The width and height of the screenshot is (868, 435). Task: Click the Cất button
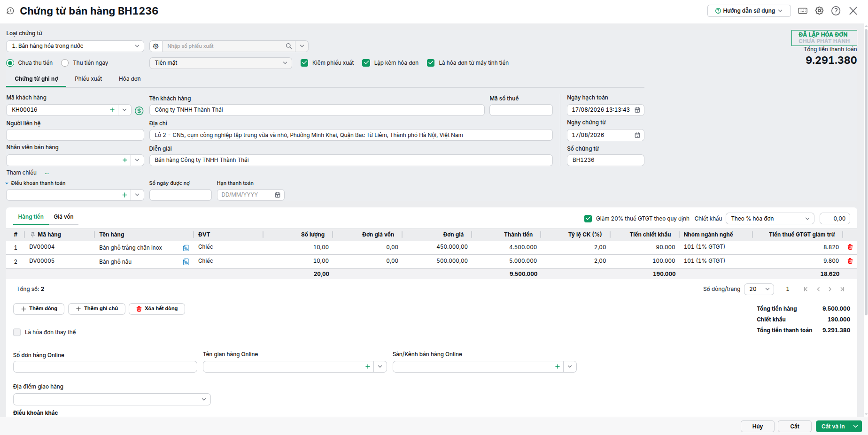pos(795,426)
